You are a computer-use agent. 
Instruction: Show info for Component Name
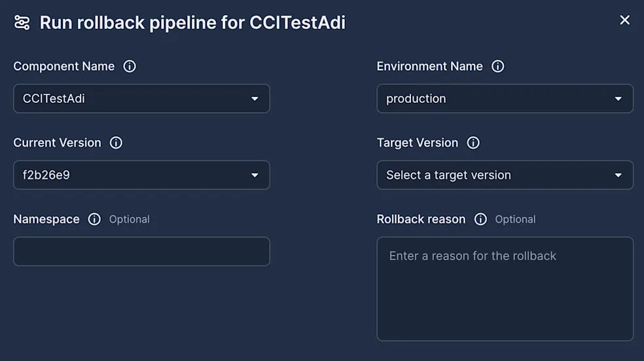point(130,66)
